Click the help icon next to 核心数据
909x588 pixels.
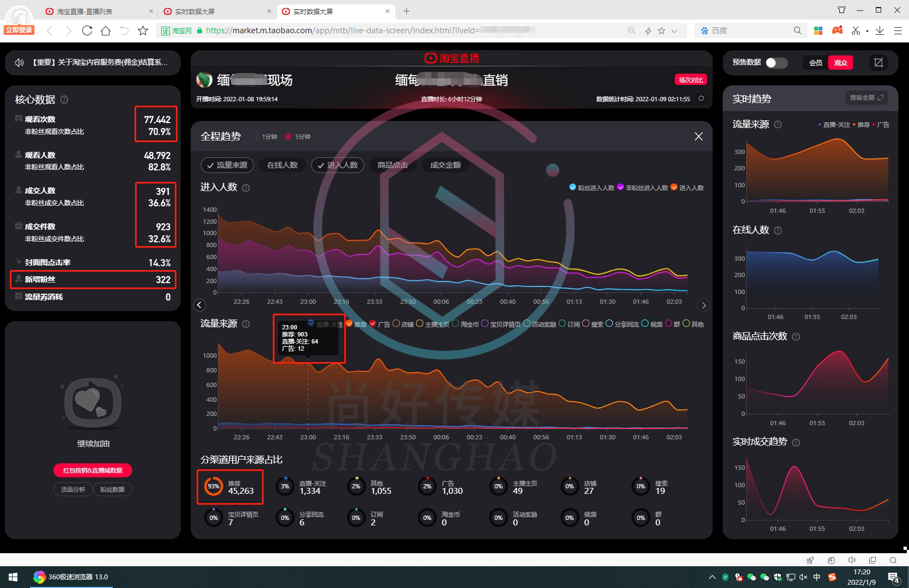click(x=64, y=100)
